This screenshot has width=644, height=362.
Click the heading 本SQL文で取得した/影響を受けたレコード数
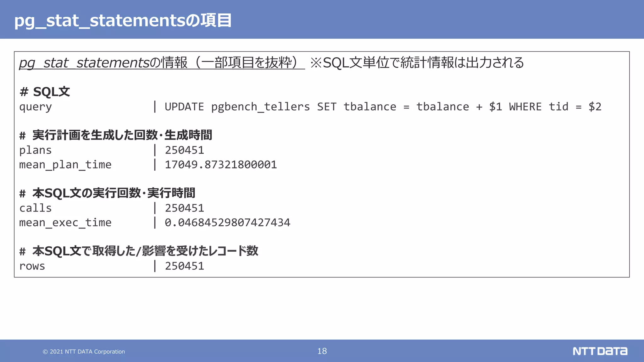pos(139,251)
